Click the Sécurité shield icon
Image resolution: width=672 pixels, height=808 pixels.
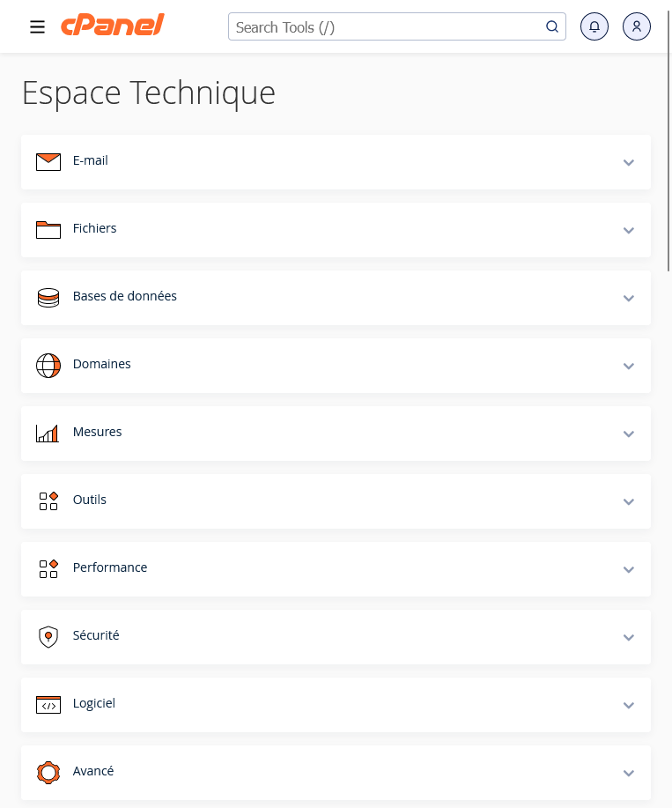pos(48,636)
